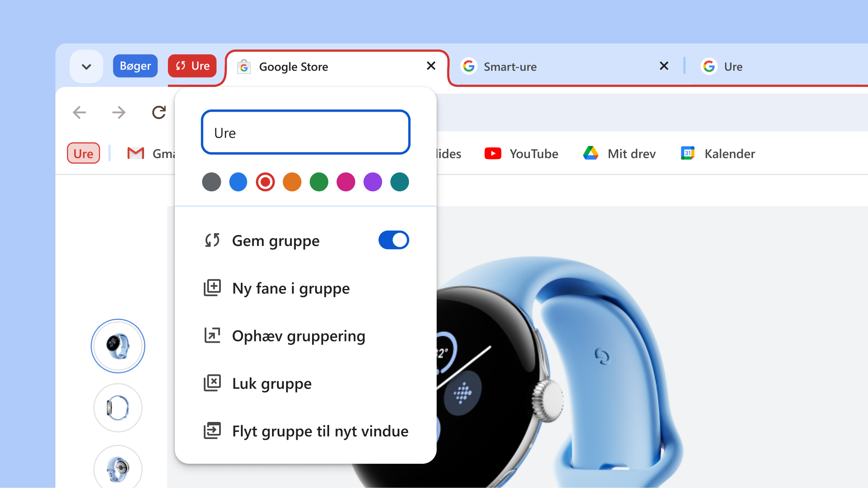Image resolution: width=868 pixels, height=488 pixels.
Task: Open the "Ure" bookmark on the bookmarks bar
Action: click(x=83, y=153)
